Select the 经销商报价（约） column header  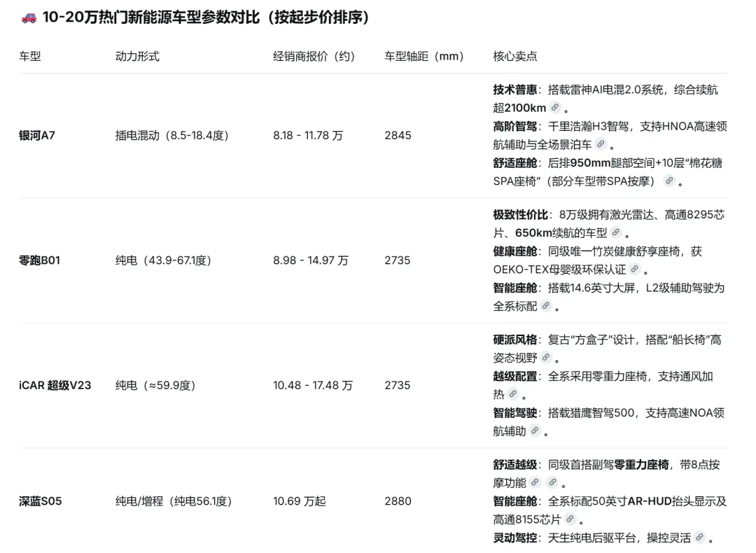pyautogui.click(x=314, y=57)
